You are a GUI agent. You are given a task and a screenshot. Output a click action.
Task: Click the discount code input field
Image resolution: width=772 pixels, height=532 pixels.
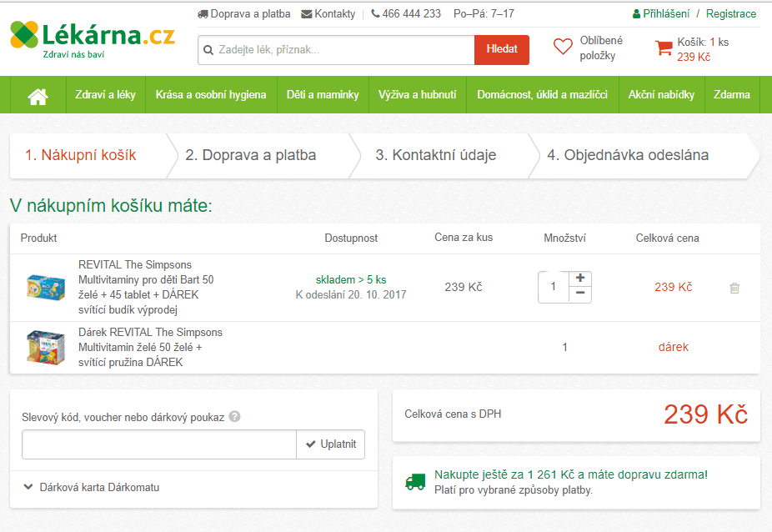[159, 444]
